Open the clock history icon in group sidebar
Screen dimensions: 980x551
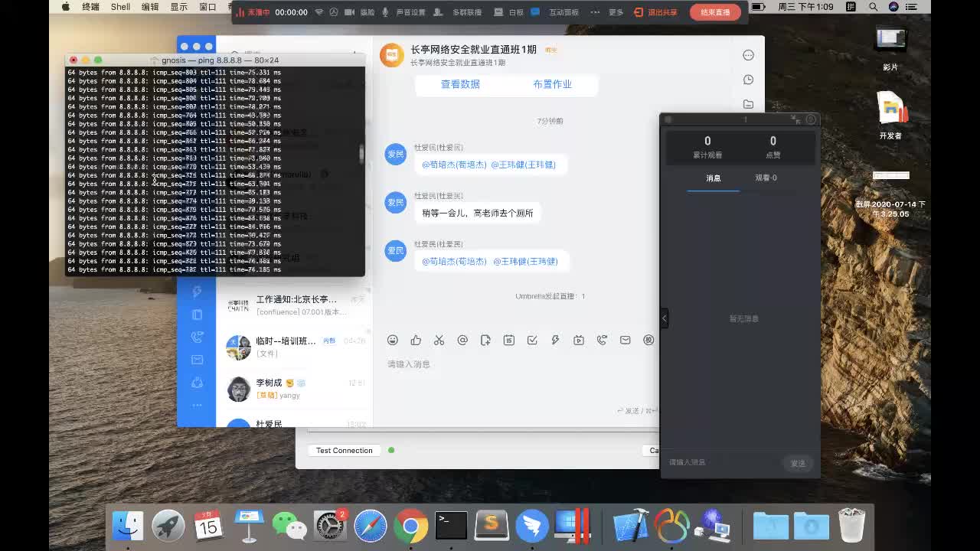click(x=748, y=80)
